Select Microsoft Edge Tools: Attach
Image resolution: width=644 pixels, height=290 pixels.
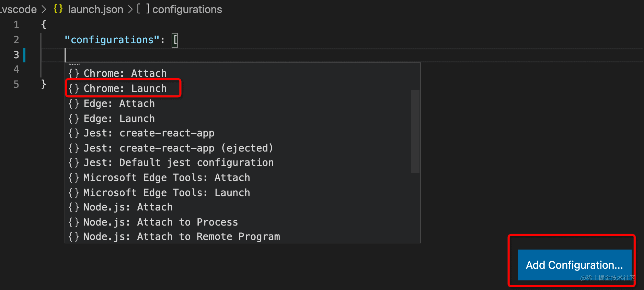pyautogui.click(x=166, y=178)
